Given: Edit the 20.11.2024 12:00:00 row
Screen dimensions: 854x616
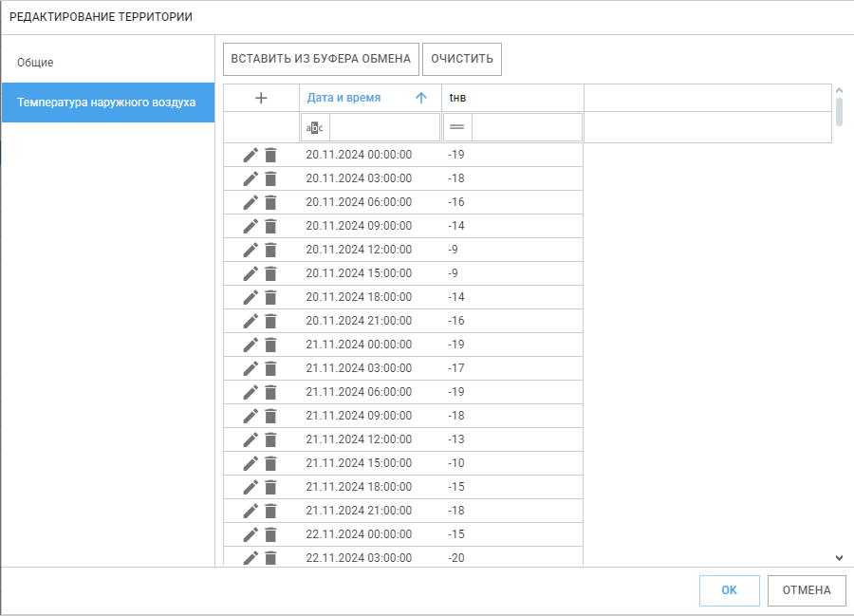Looking at the screenshot, I should click(x=251, y=250).
